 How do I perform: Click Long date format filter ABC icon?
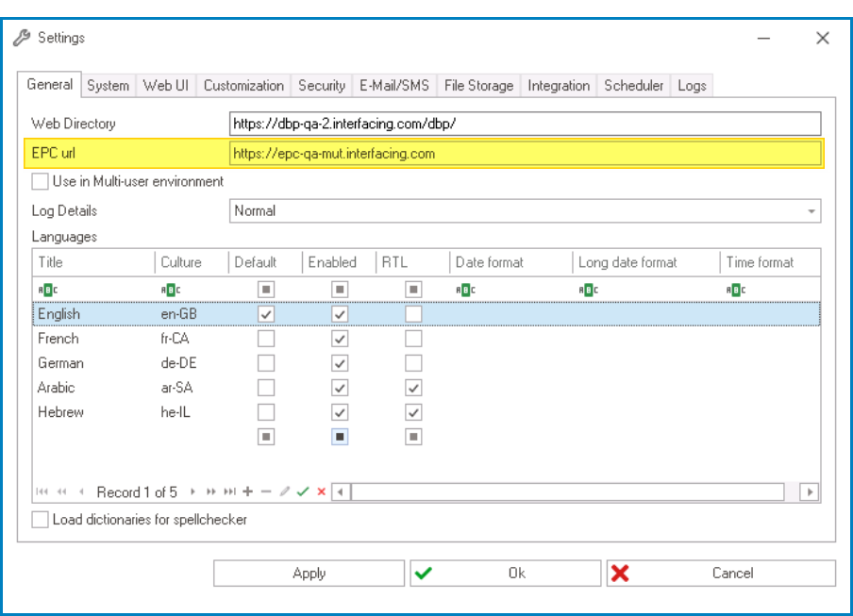589,290
